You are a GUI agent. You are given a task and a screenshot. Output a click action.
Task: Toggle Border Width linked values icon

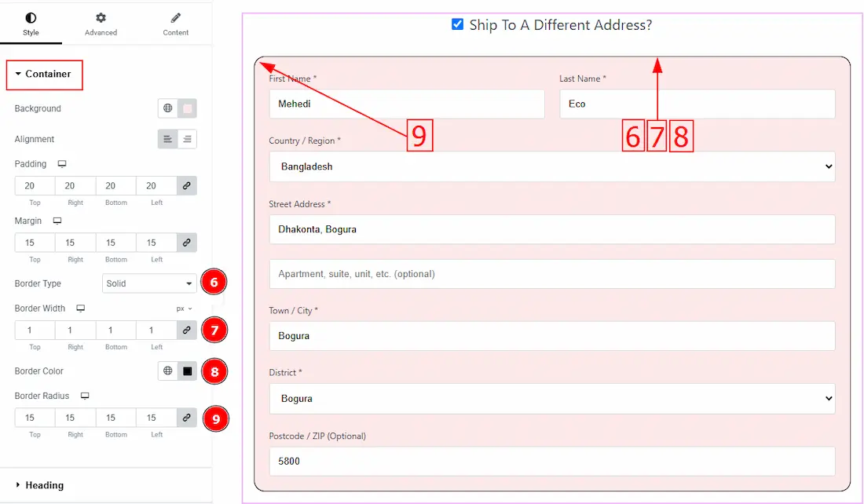click(187, 331)
